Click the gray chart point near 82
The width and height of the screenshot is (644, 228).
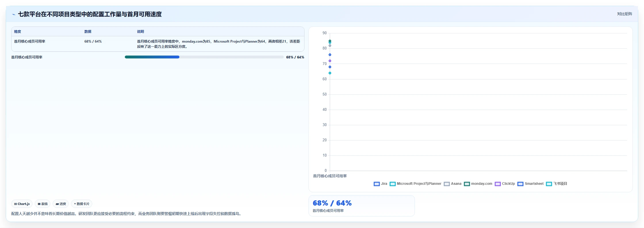tap(330, 45)
